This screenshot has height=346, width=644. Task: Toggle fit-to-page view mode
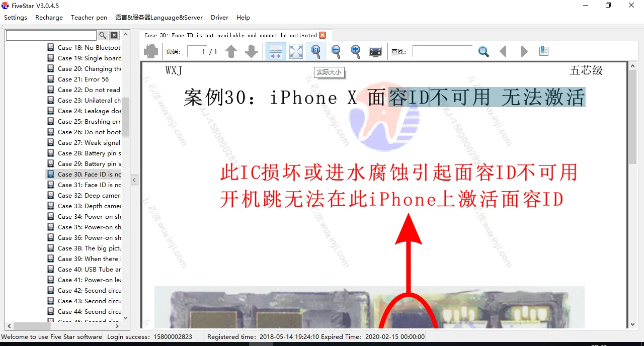(x=296, y=51)
